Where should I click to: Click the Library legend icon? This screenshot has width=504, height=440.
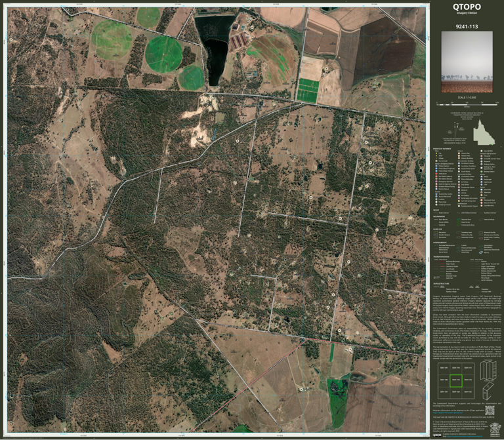point(459,193)
